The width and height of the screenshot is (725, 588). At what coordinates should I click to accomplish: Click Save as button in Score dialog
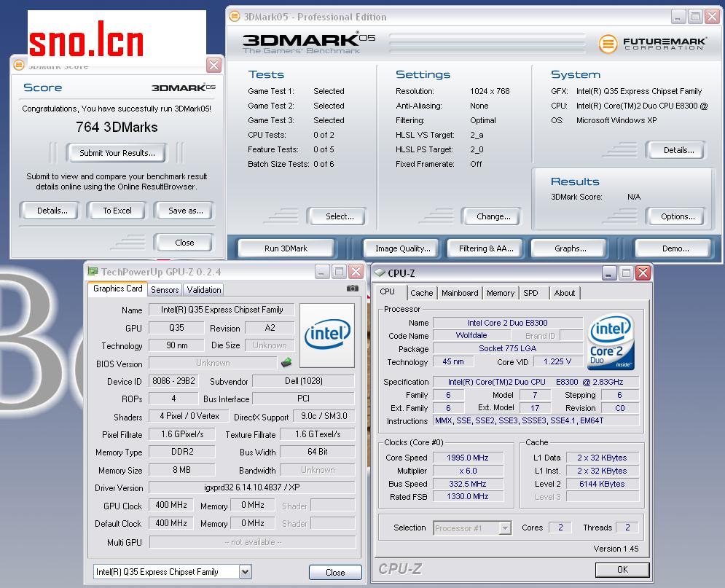185,211
